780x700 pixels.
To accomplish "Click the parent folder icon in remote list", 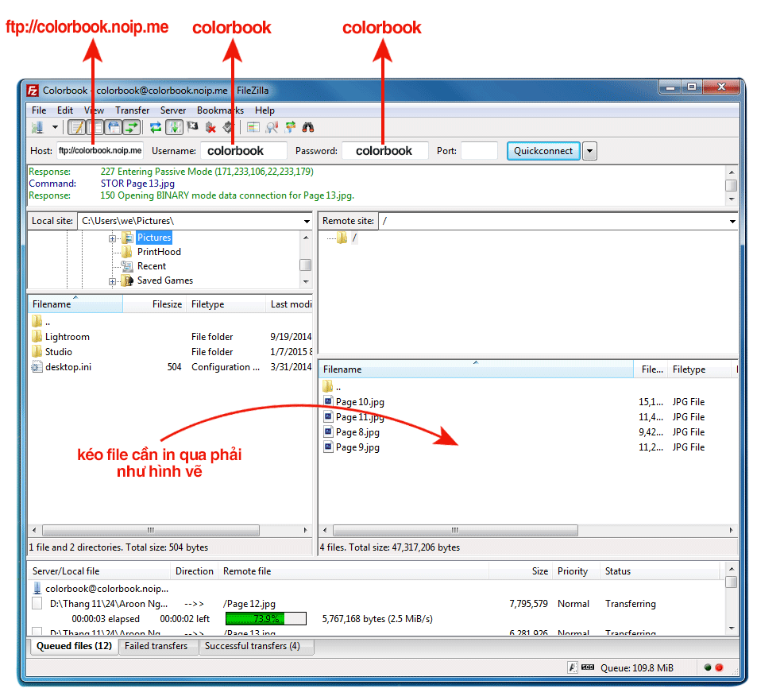I will [x=327, y=386].
